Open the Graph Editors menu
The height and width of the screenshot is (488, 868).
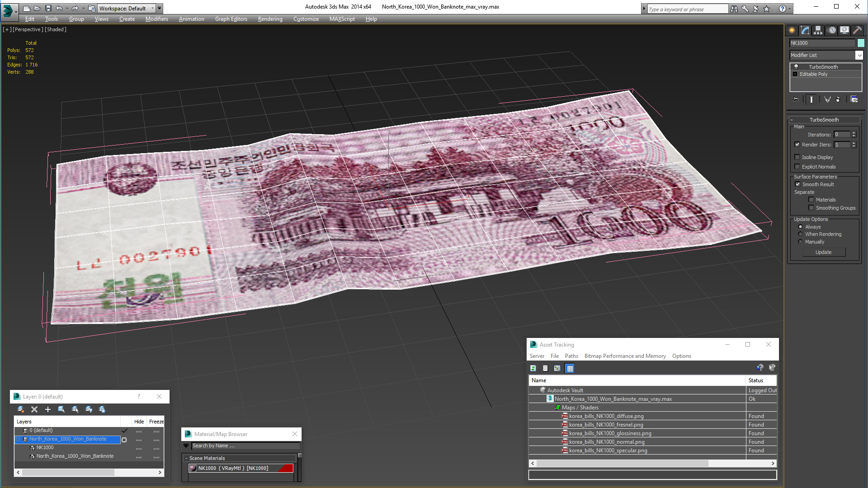tap(231, 19)
